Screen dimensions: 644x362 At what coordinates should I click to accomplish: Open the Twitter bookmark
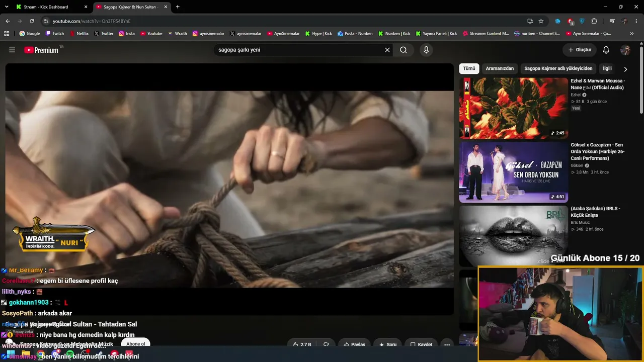click(x=103, y=34)
